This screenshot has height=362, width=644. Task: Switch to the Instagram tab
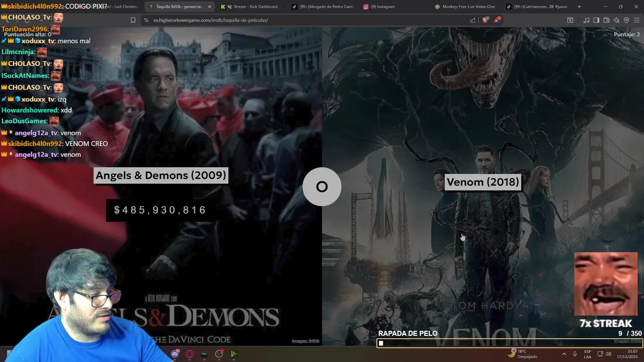pos(395,7)
